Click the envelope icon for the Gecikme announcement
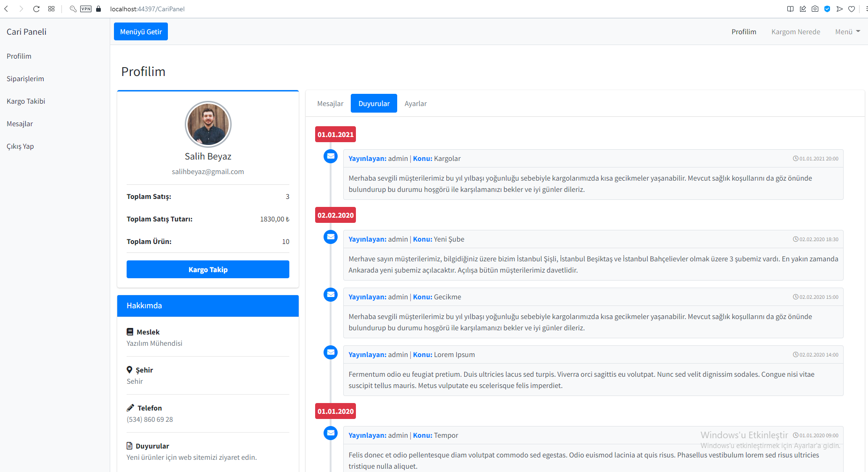 tap(331, 295)
